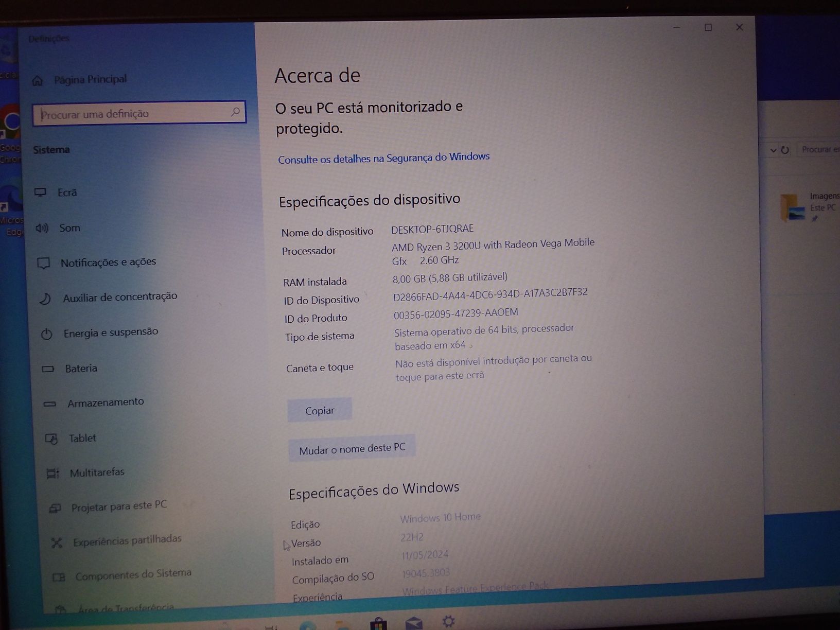Go to Som settings page
Image resolution: width=840 pixels, height=630 pixels.
[x=69, y=228]
